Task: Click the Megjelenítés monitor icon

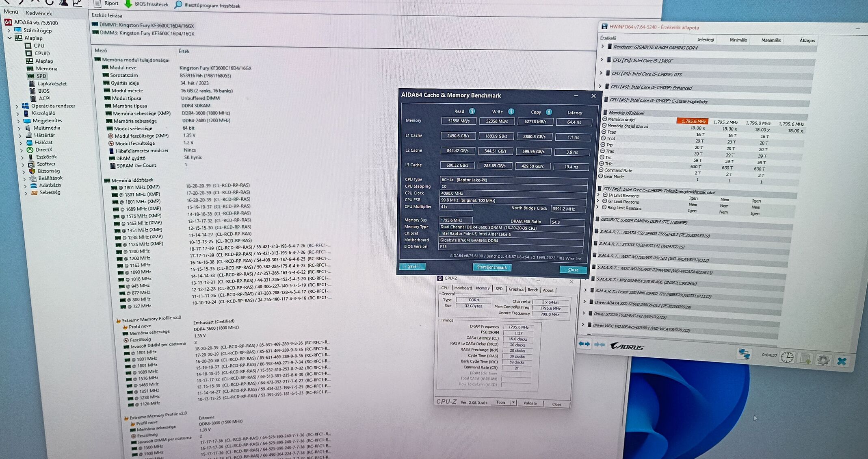Action: 27,121
